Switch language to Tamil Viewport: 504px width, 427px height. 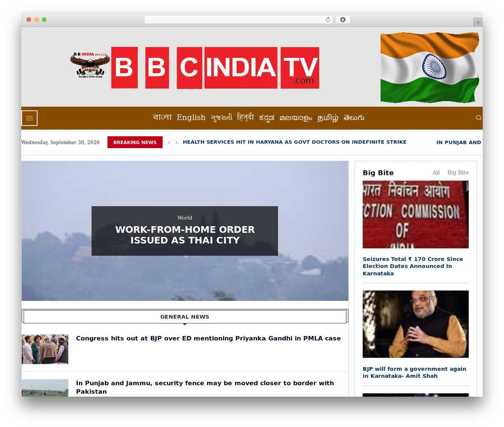pos(328,118)
